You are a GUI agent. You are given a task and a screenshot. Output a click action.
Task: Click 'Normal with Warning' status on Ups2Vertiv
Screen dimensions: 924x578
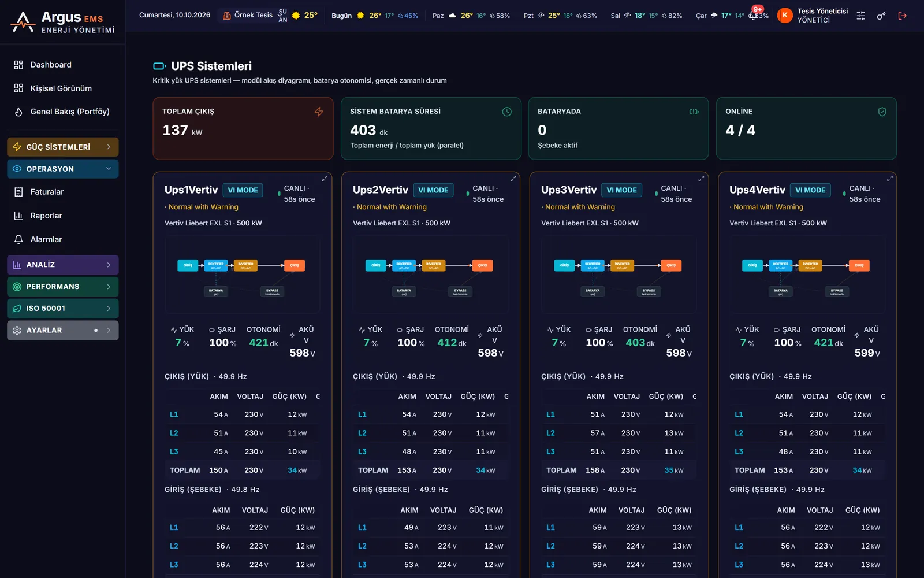pos(392,207)
